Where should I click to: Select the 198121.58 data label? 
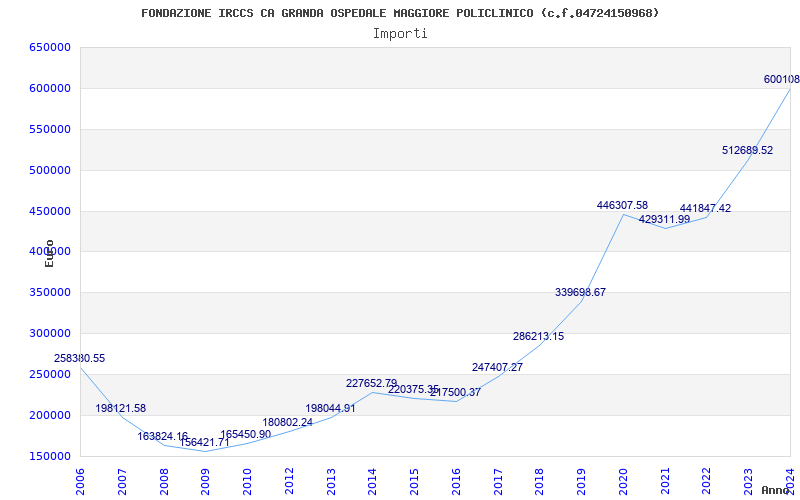click(x=120, y=409)
